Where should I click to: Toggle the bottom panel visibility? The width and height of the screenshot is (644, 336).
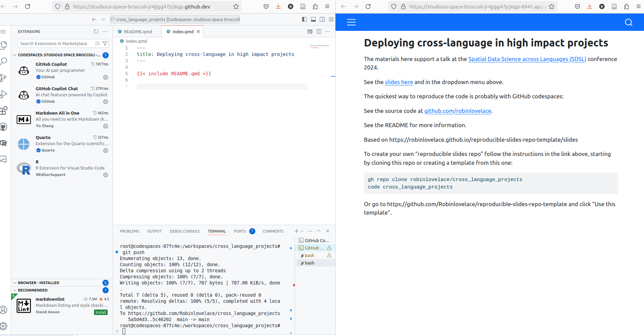(313, 19)
